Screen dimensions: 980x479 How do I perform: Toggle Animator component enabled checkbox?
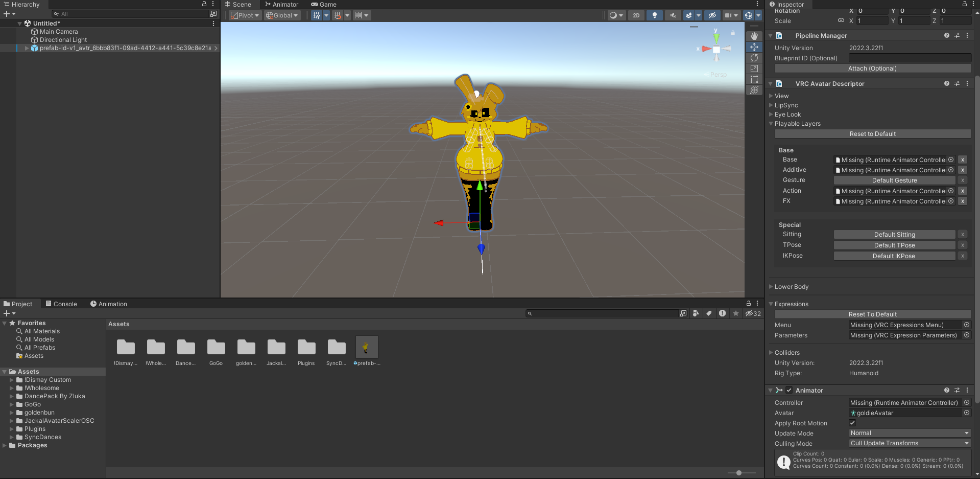pyautogui.click(x=789, y=390)
